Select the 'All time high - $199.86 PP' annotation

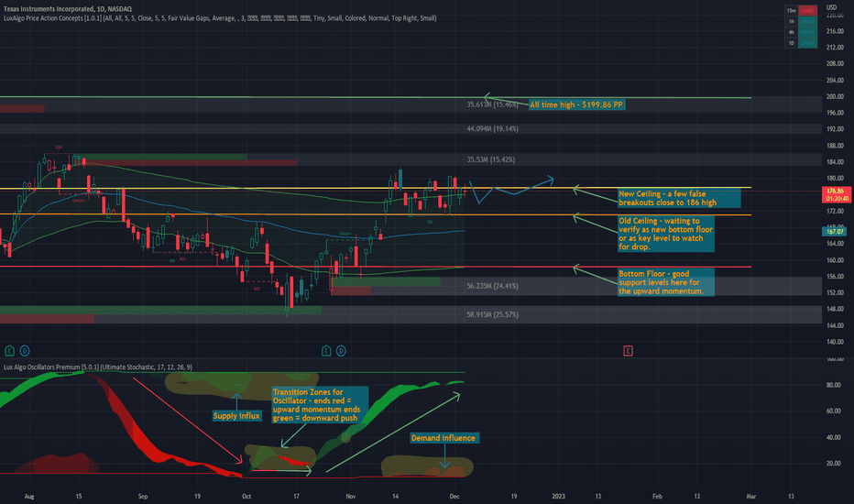[x=576, y=104]
